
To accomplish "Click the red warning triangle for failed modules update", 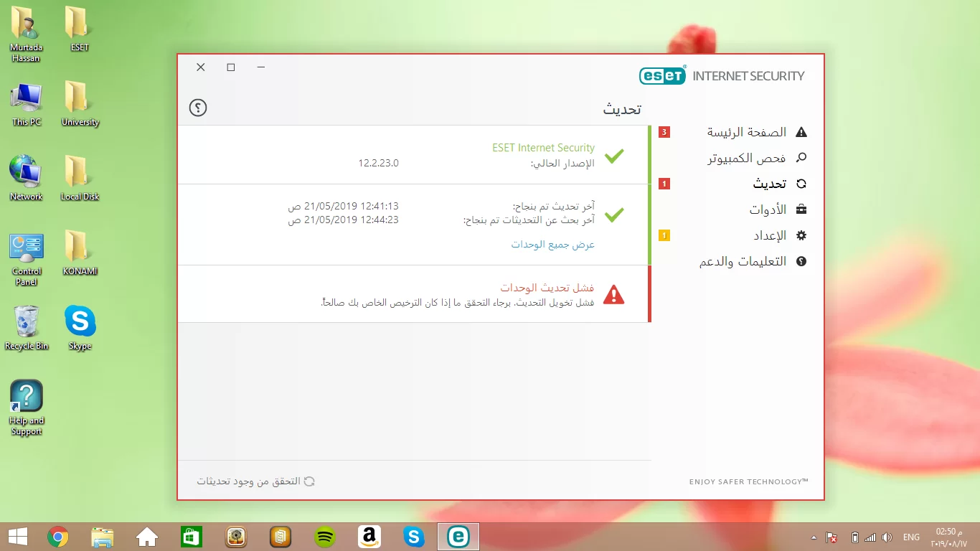I will (x=614, y=294).
